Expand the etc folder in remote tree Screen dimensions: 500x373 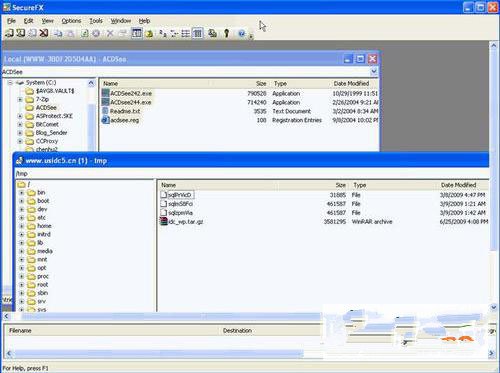click(22, 218)
